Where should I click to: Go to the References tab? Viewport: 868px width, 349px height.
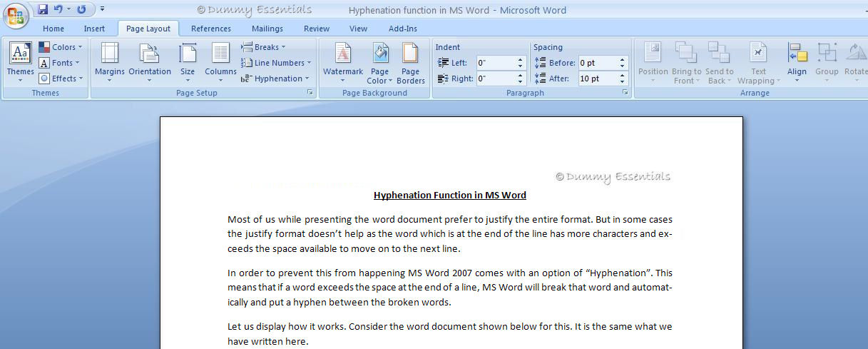click(x=211, y=29)
